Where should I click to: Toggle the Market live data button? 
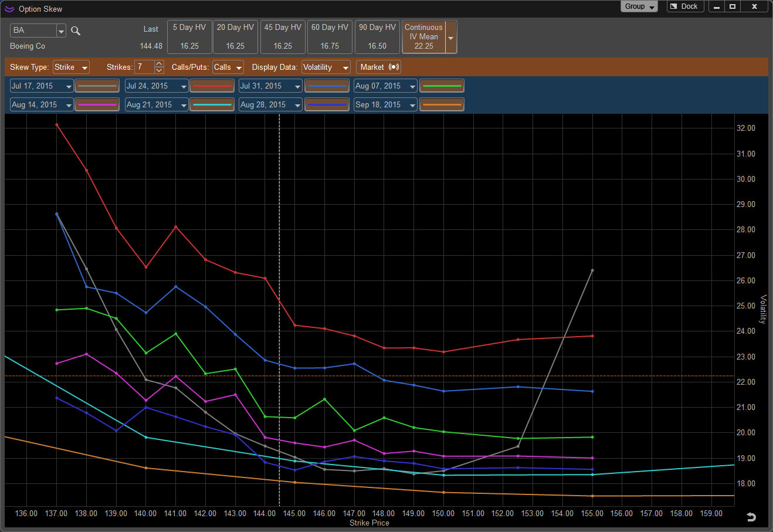[378, 67]
